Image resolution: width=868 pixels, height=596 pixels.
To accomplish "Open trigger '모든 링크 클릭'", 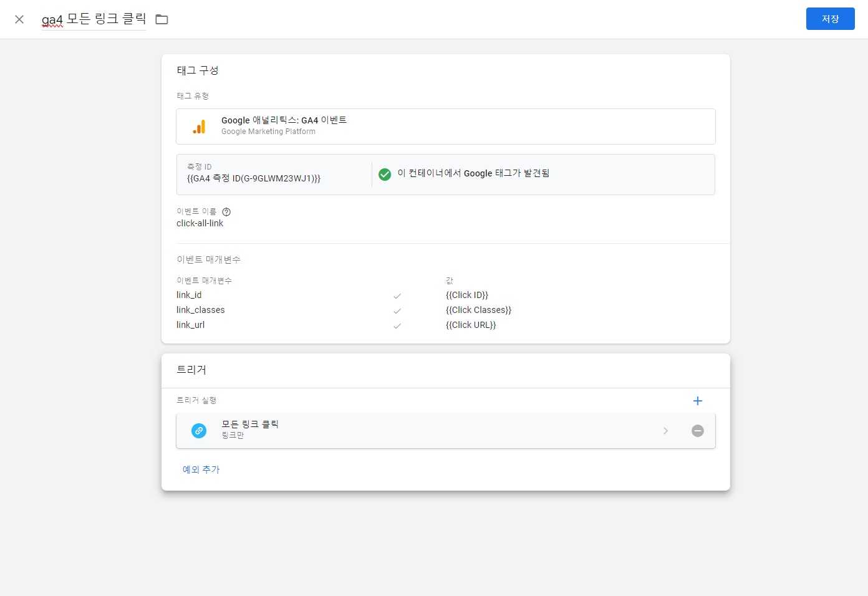I will pyautogui.click(x=445, y=431).
